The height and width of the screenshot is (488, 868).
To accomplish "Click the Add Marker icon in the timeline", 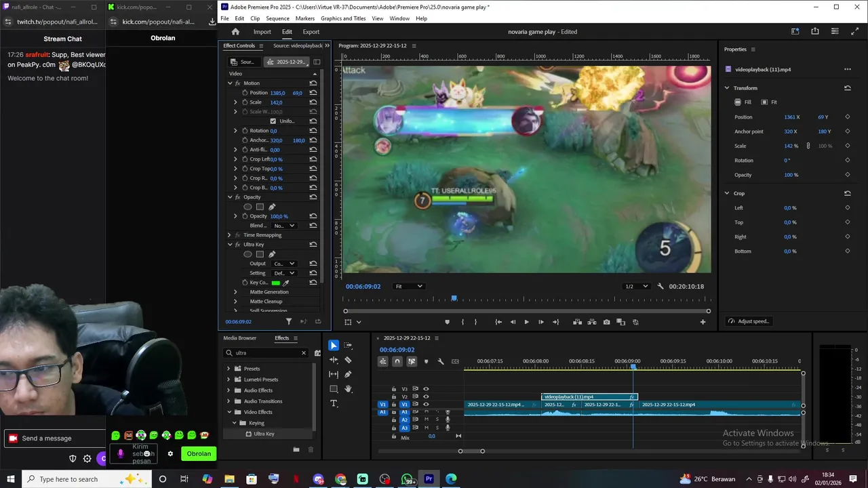I will (426, 361).
